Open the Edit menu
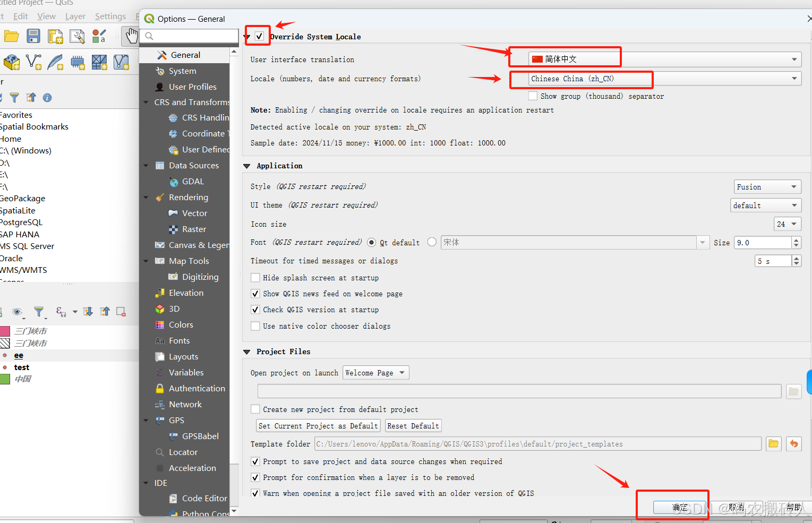Screen dimensions: 812x523 [21, 16]
